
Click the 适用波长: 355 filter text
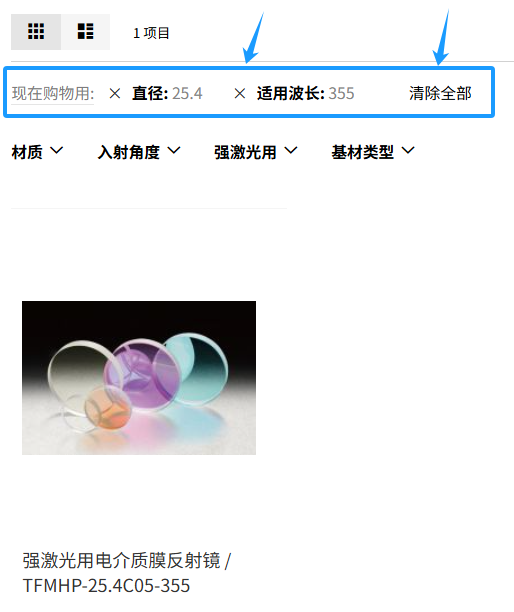tap(306, 94)
